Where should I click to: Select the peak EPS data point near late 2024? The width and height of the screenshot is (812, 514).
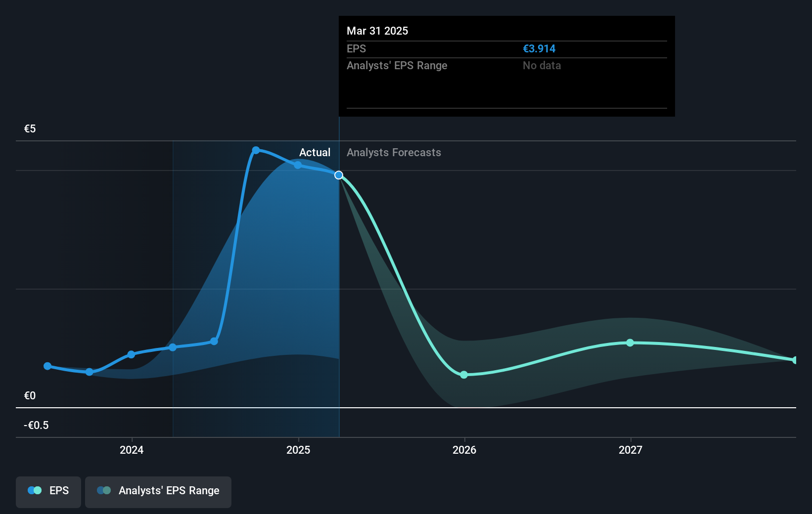[x=256, y=150]
